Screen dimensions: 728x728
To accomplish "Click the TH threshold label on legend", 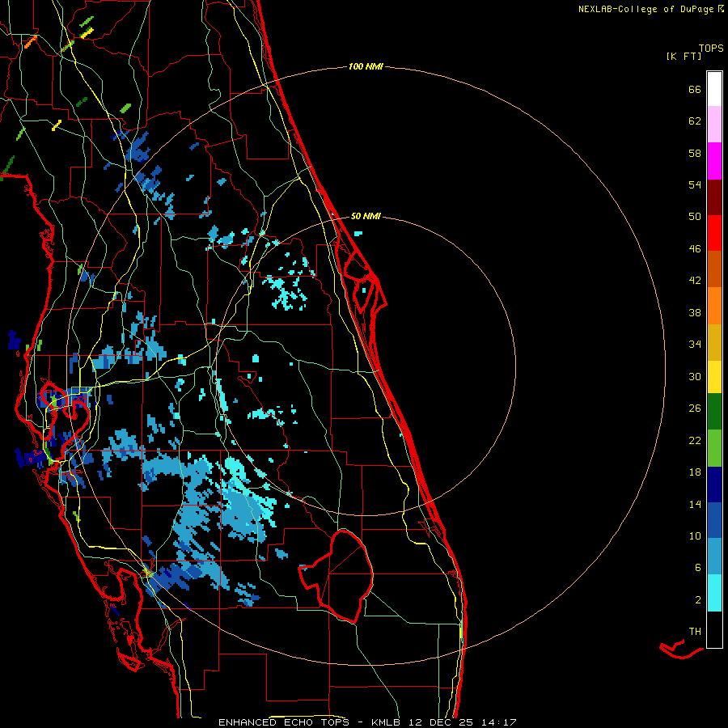I will 695,632.
